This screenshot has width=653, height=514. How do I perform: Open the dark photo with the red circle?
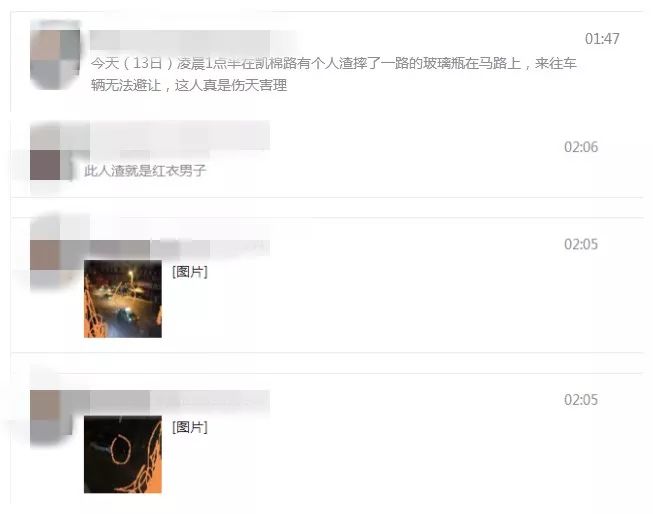123,454
